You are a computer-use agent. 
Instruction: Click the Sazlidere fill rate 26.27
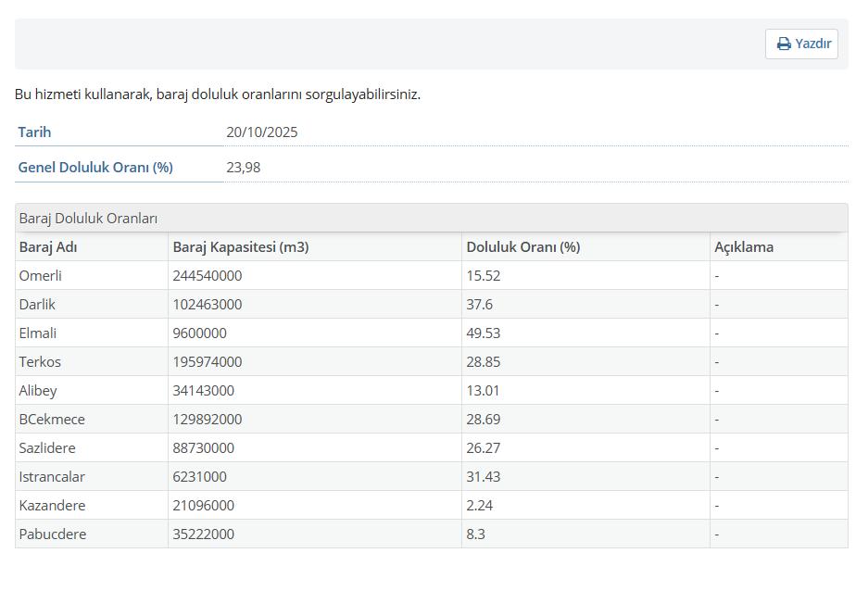[483, 448]
